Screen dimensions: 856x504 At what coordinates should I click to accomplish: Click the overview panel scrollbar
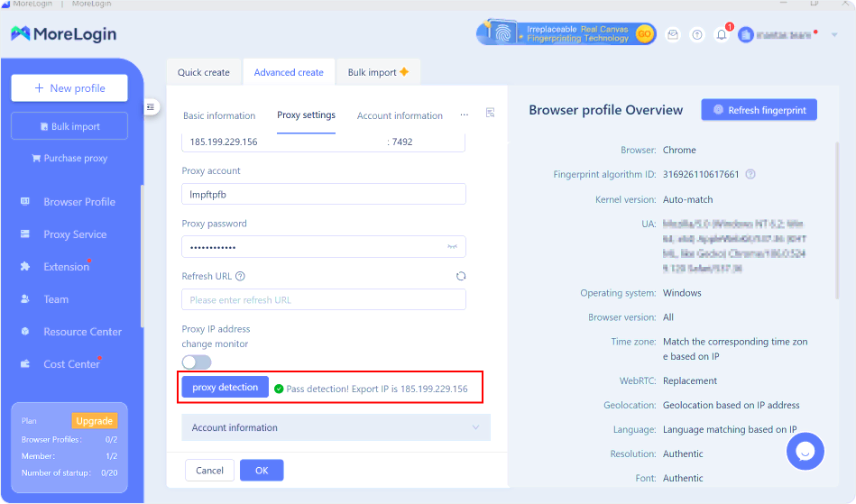[x=837, y=221]
